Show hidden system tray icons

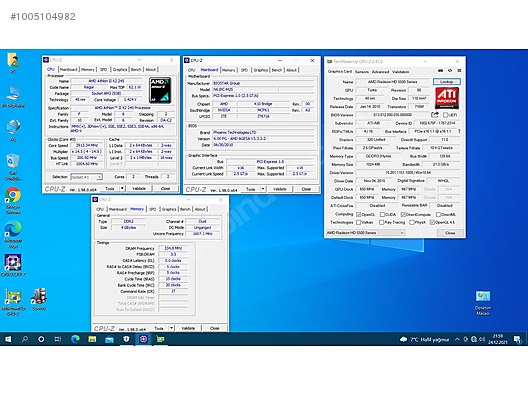coord(457,339)
